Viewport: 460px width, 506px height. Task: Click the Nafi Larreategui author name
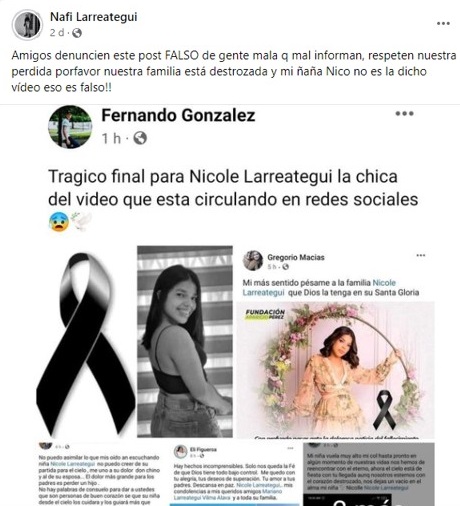click(x=93, y=17)
